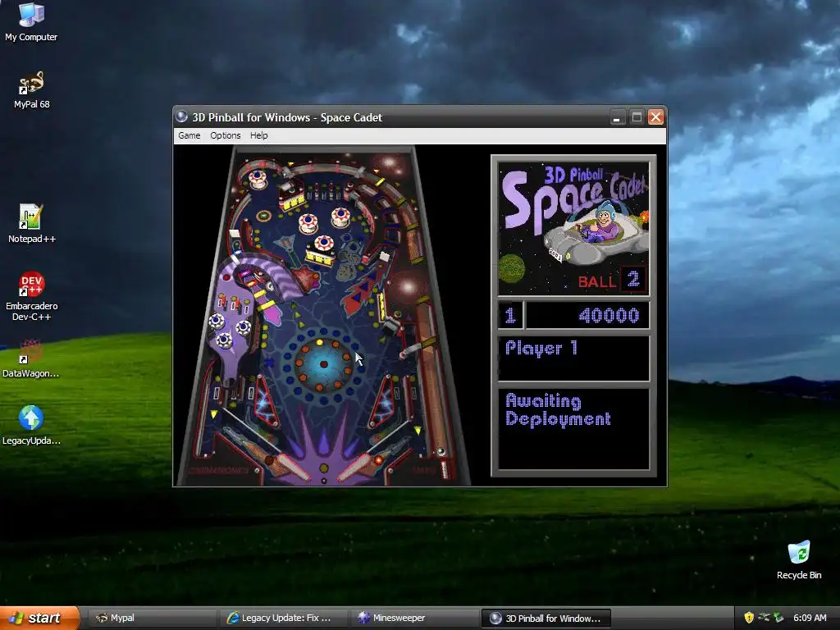Select the LegacyUpdate desktop icon
The image size is (840, 630).
click(x=31, y=426)
